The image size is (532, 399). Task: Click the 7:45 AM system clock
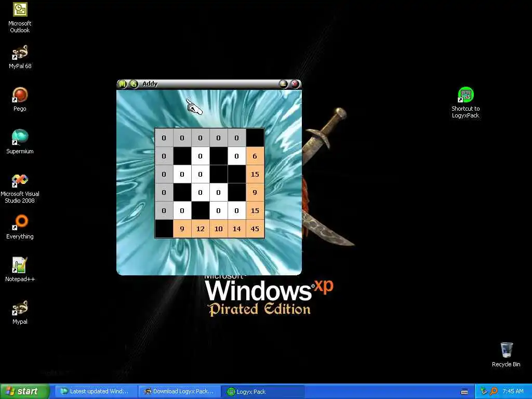[513, 391]
